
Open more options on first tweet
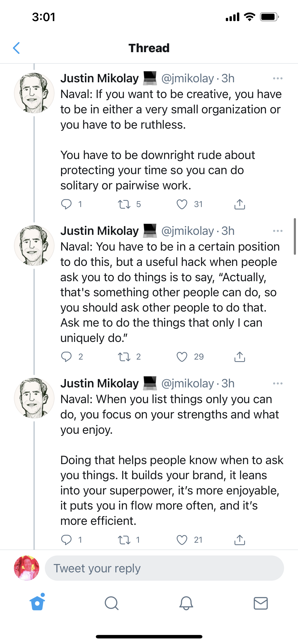(x=278, y=79)
